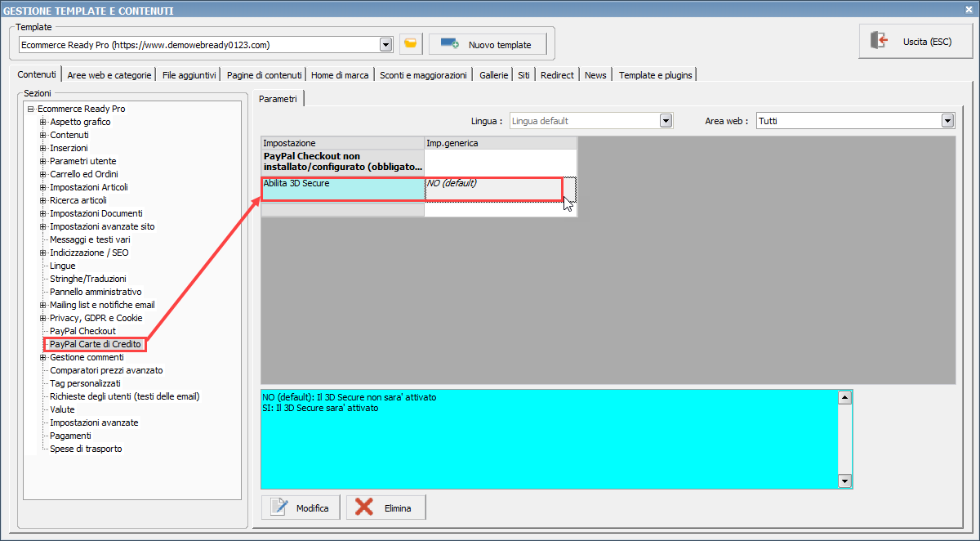Image resolution: width=980 pixels, height=541 pixels.
Task: Select PayPal Checkout tree item
Action: 82,331
